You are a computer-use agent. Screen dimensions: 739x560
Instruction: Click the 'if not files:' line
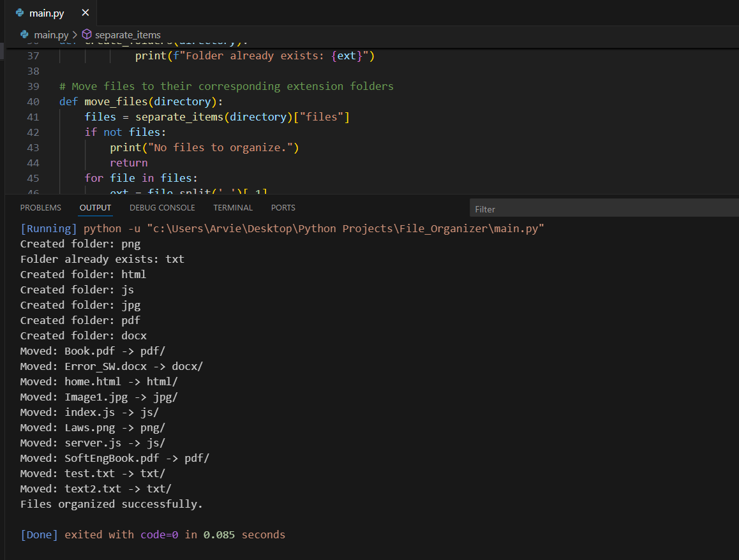[125, 133]
